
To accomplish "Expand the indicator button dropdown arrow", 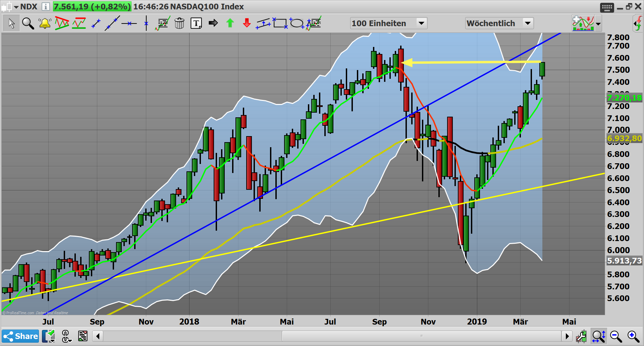I will click(x=598, y=24).
